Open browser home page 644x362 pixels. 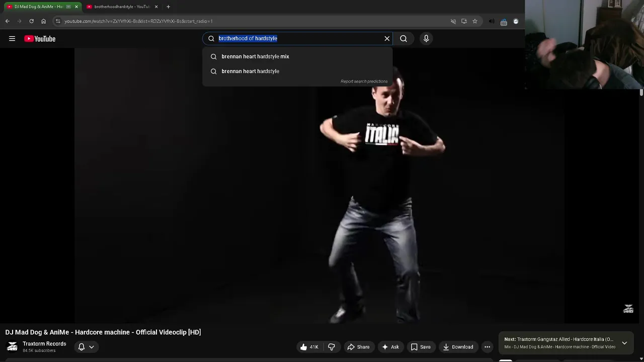click(x=43, y=21)
